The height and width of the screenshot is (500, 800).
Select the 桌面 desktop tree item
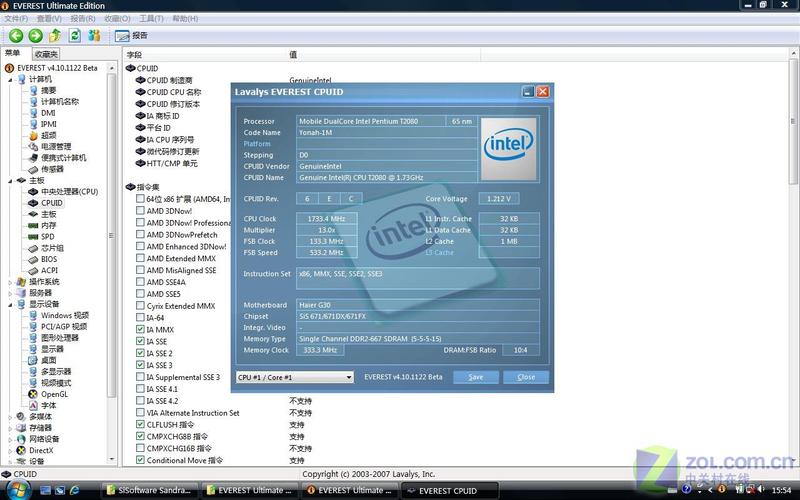pos(48,360)
